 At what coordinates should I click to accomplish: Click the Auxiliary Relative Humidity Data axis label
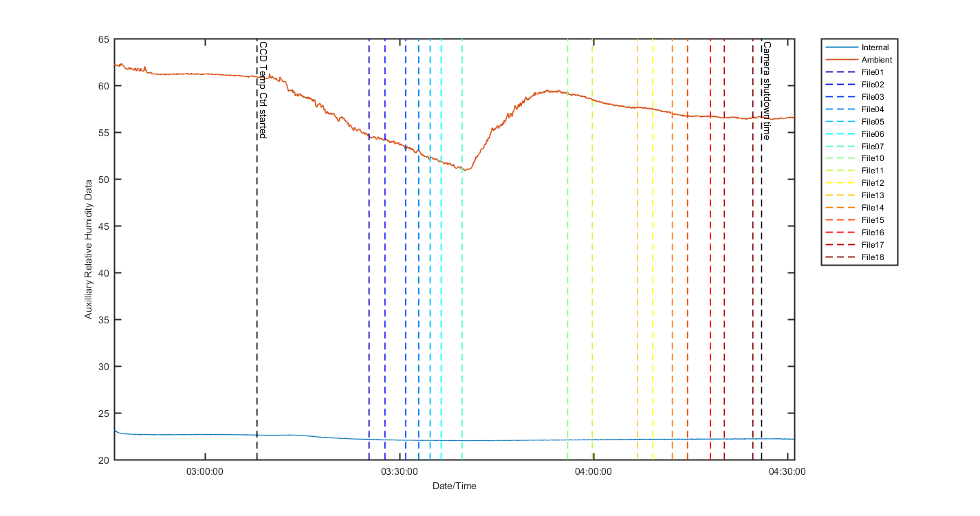(x=89, y=249)
